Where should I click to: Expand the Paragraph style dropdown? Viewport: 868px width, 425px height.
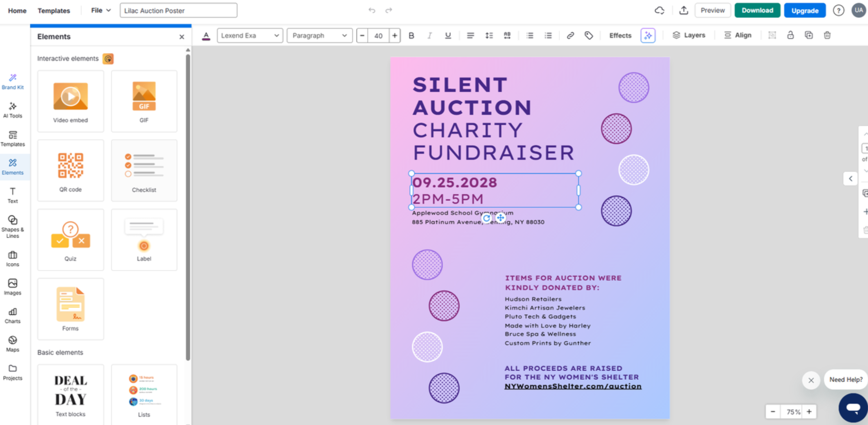tap(320, 36)
